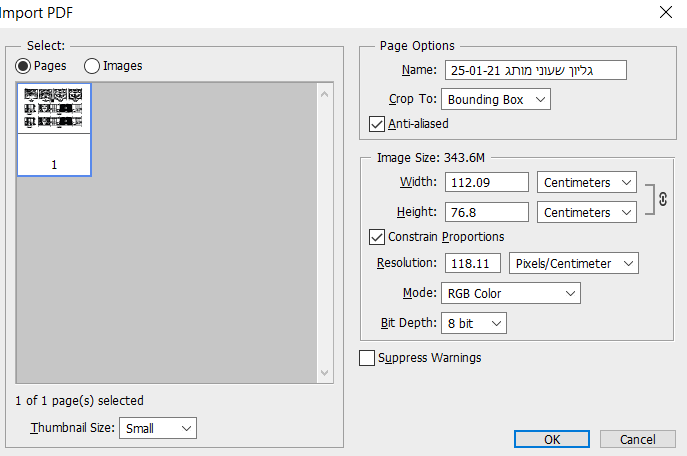Click the Width value field
The height and width of the screenshot is (456, 687).
[486, 182]
